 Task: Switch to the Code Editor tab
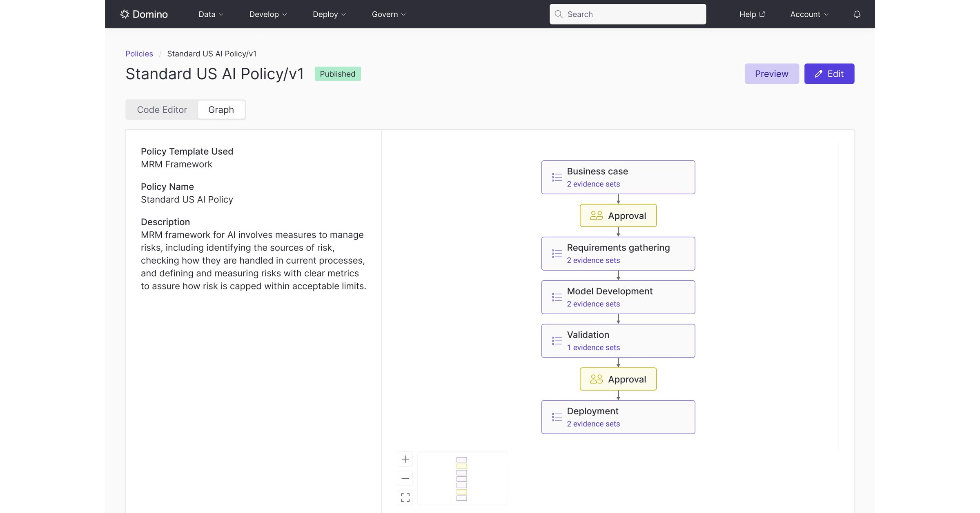pyautogui.click(x=162, y=110)
